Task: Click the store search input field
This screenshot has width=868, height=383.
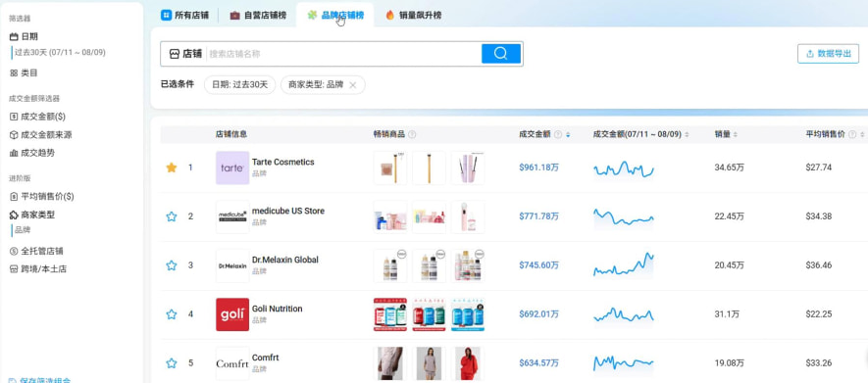Action: click(343, 54)
